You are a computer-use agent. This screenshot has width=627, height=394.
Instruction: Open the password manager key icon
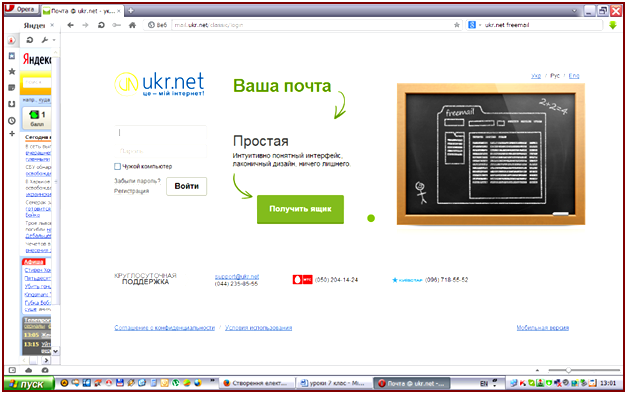116,25
